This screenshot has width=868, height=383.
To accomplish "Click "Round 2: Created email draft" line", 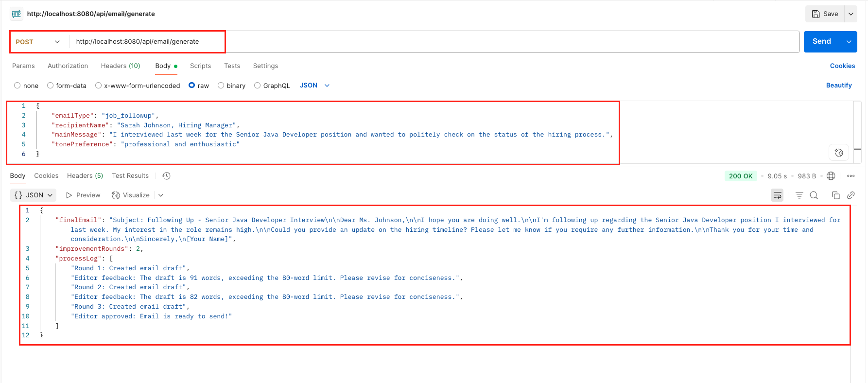I will (x=130, y=287).
